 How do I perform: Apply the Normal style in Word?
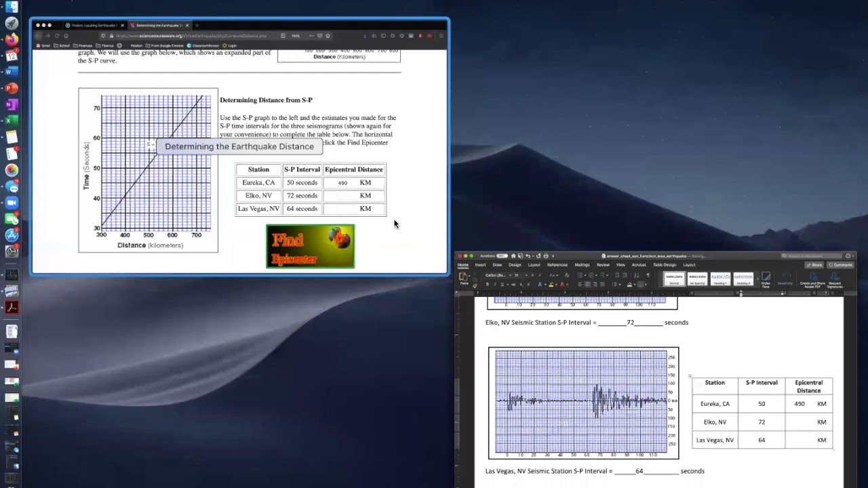[674, 279]
